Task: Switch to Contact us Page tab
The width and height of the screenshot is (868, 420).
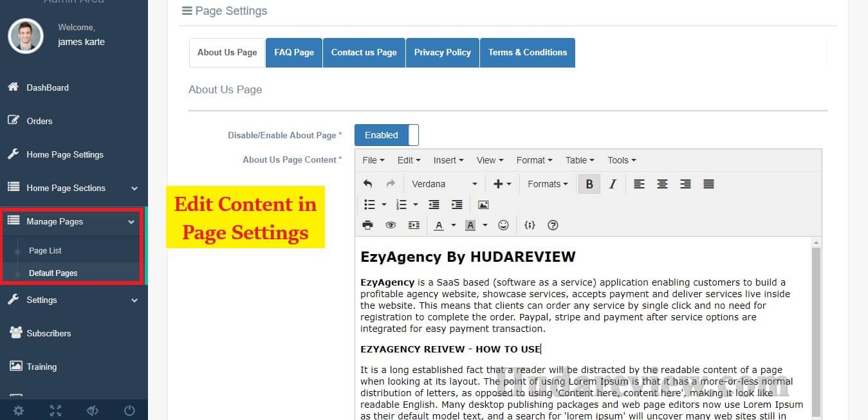Action: point(364,53)
